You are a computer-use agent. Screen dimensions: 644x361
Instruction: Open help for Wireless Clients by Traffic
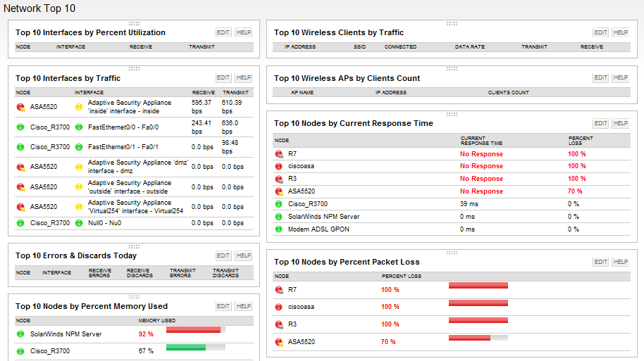(x=621, y=32)
